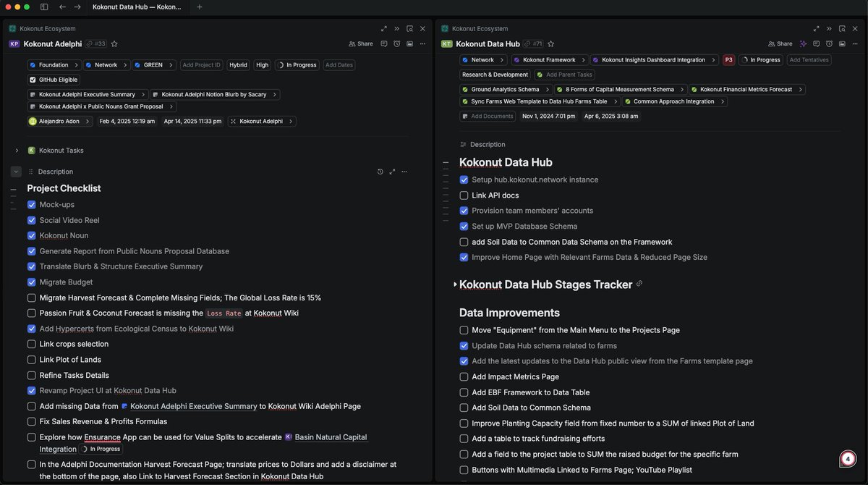Toggle the GitHub Eligible checkbox
This screenshot has width=868, height=485.
[33, 80]
